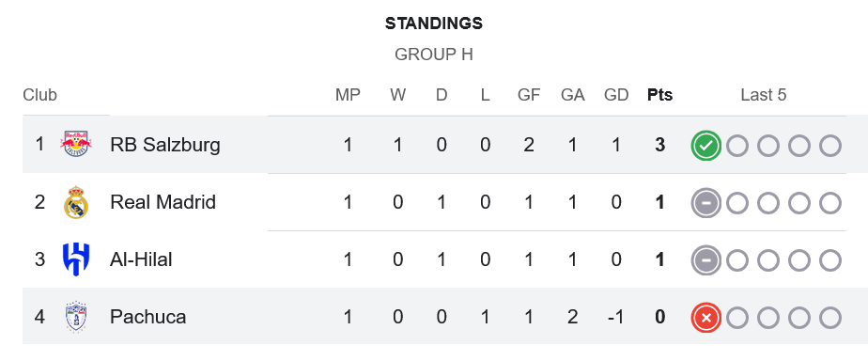Image resolution: width=868 pixels, height=361 pixels.
Task: Click RB Salzburg's green win checkmark icon
Action: point(705,146)
